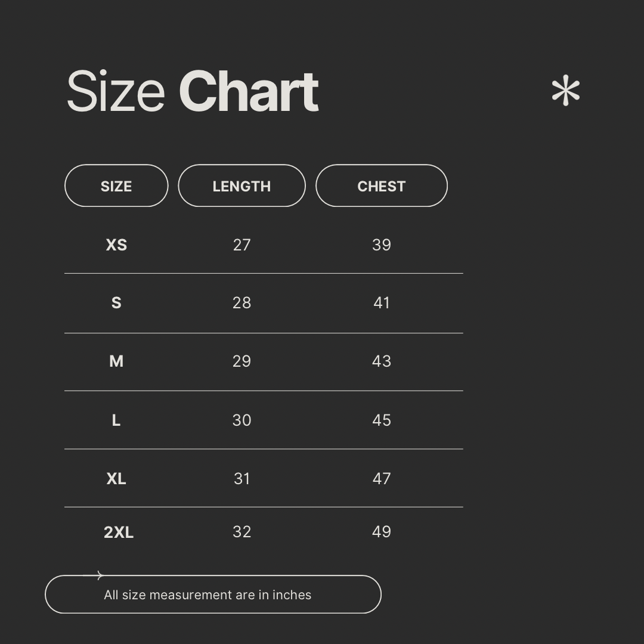644x644 pixels.
Task: Click the L chest value 45
Action: click(x=382, y=420)
